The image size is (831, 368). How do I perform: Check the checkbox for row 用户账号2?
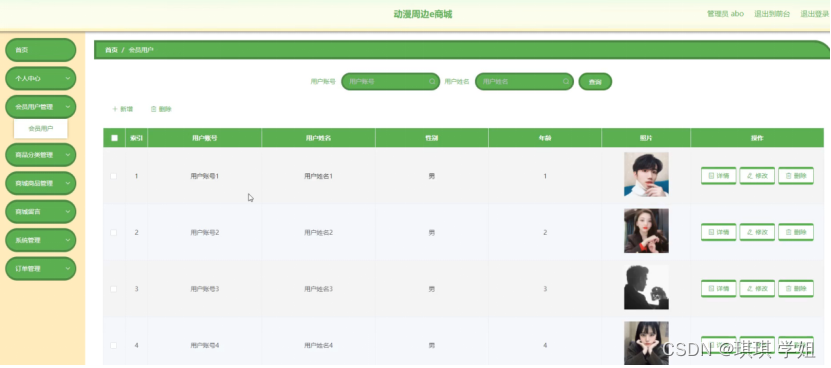[x=113, y=232]
